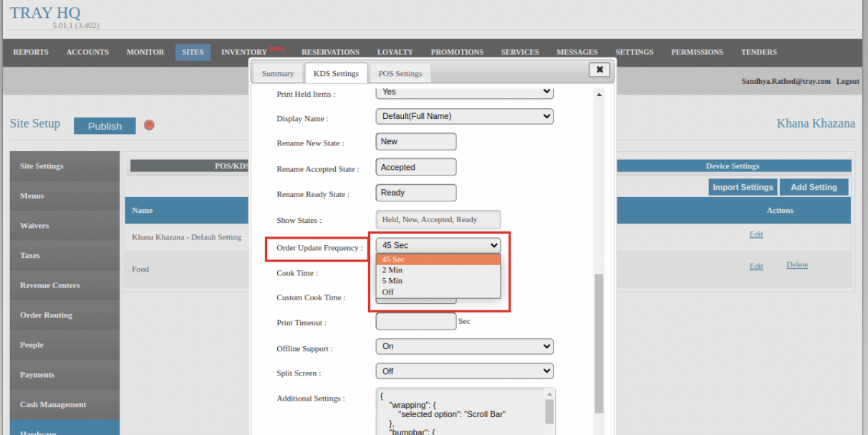Close the settings dialog with X button
868x435 pixels.
599,70
